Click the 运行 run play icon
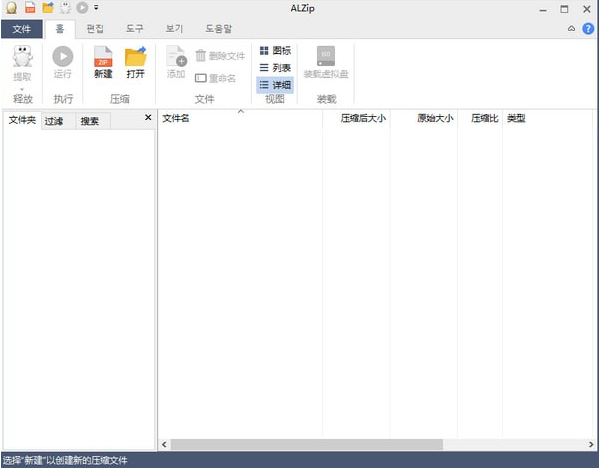The image size is (599, 469). pyautogui.click(x=63, y=57)
